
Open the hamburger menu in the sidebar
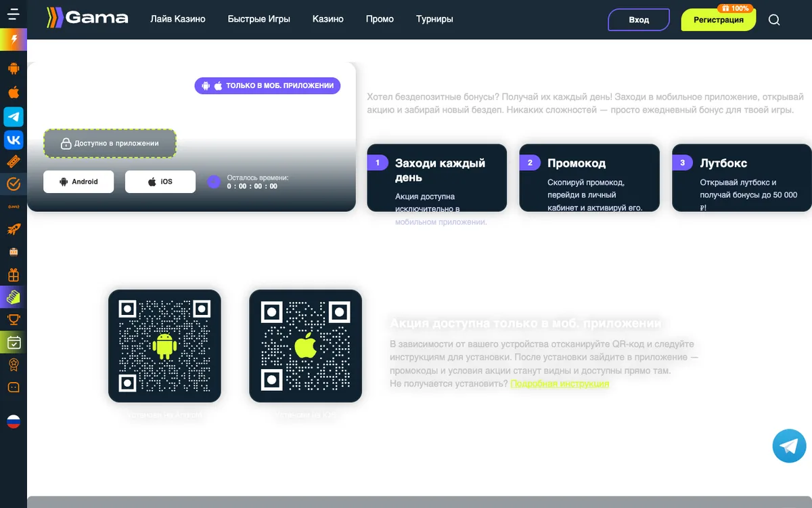click(14, 14)
